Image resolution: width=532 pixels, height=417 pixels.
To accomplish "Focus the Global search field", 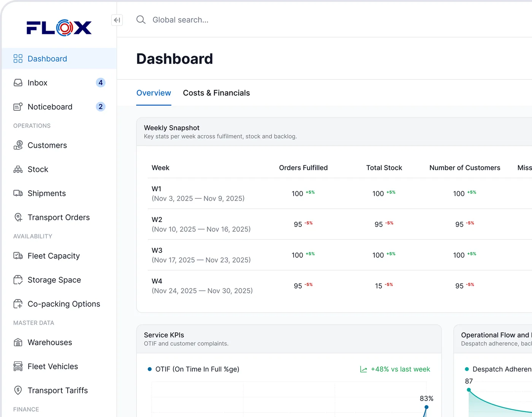I will coord(180,20).
